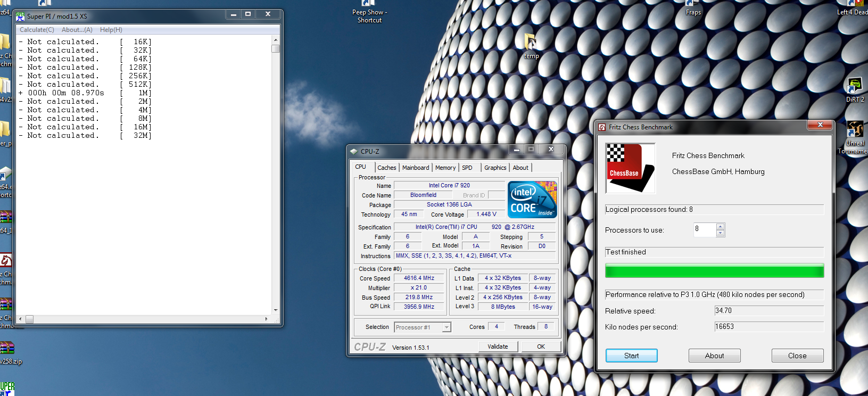Launch DiRT 2 desktop shortcut
This screenshot has width=868, height=396.
[855, 90]
